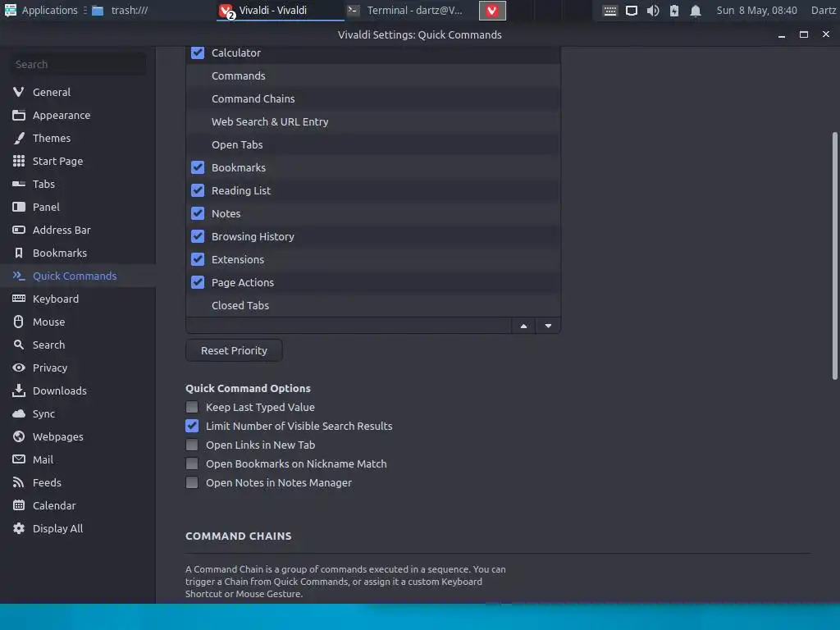
Task: Click the Address Bar icon
Action: coord(19,230)
